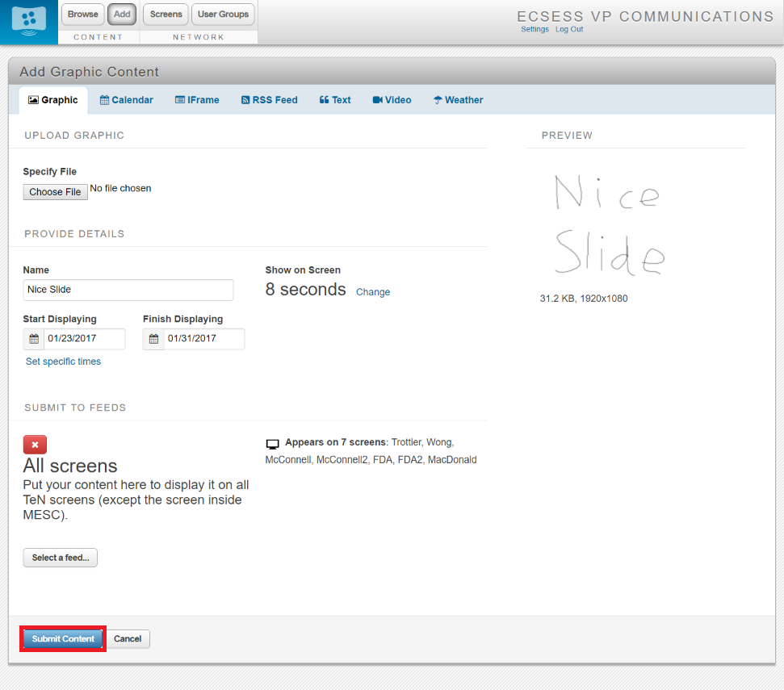Select the Graphic tab

[53, 100]
